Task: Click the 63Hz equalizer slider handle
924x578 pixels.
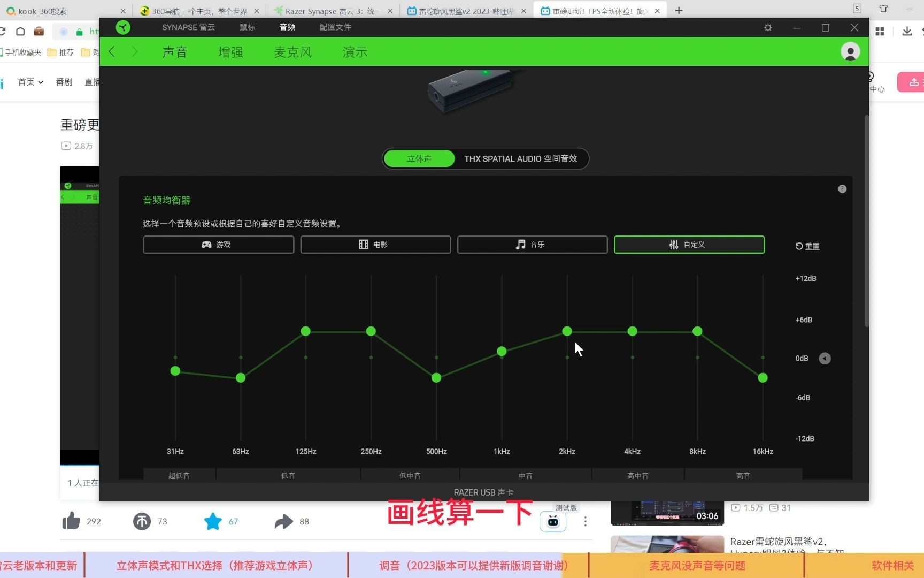Action: click(x=241, y=378)
